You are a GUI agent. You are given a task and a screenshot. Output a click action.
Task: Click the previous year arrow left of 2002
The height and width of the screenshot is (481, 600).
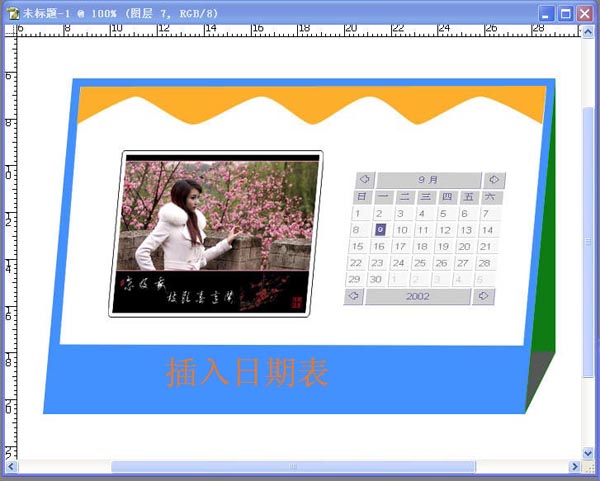[x=354, y=297]
